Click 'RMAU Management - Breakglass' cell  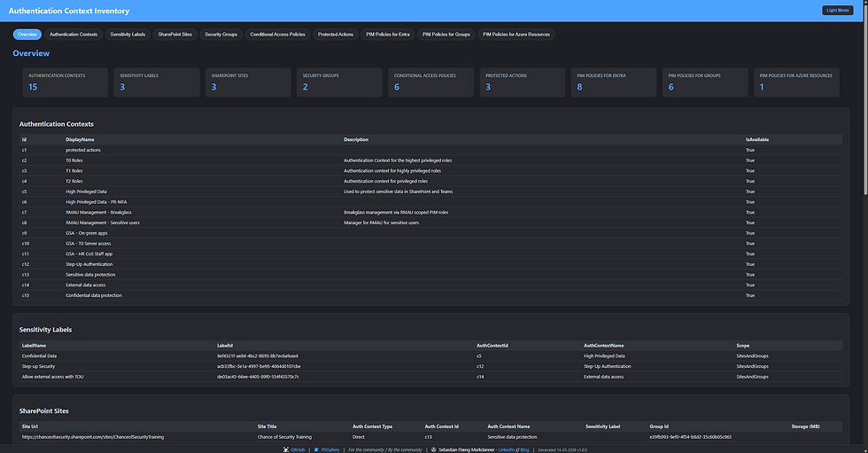pyautogui.click(x=98, y=213)
